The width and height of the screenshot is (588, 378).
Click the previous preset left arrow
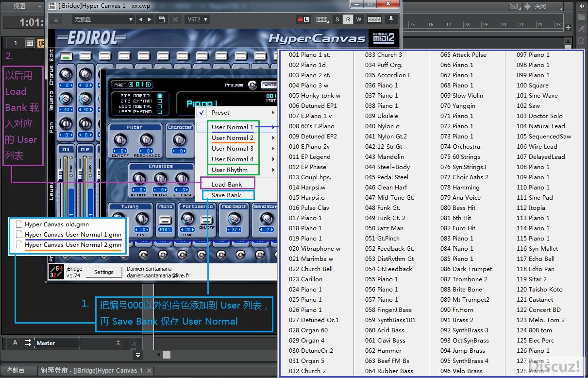[x=140, y=19]
